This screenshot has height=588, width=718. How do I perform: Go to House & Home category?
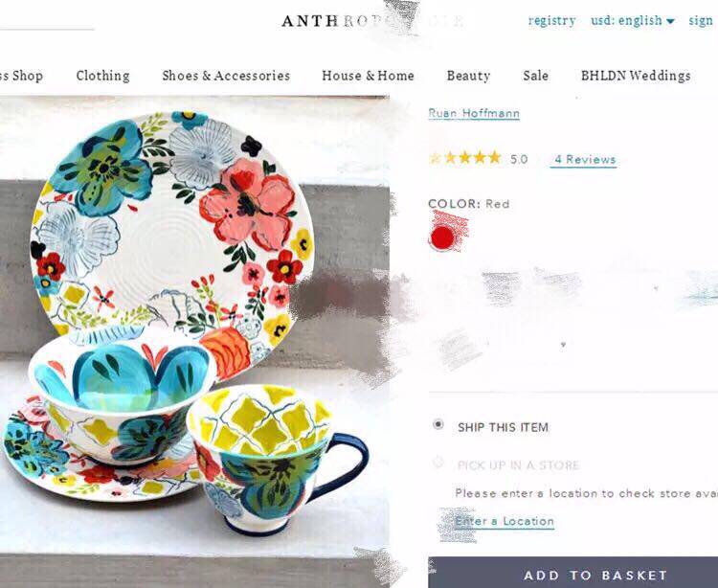pyautogui.click(x=368, y=76)
